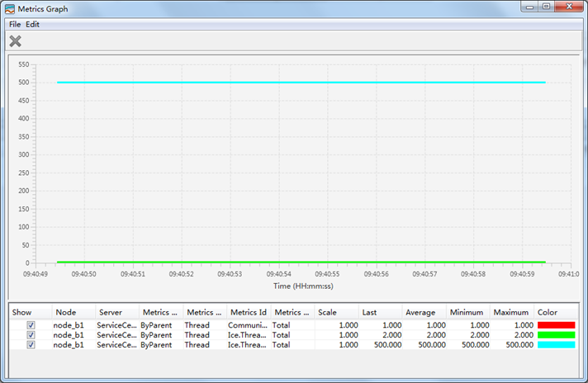Click the Last column header

[x=380, y=312]
